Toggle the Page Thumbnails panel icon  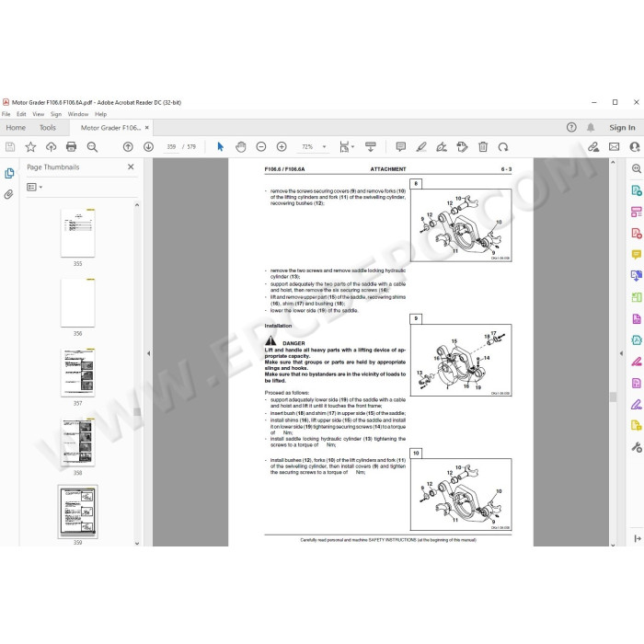click(x=9, y=173)
